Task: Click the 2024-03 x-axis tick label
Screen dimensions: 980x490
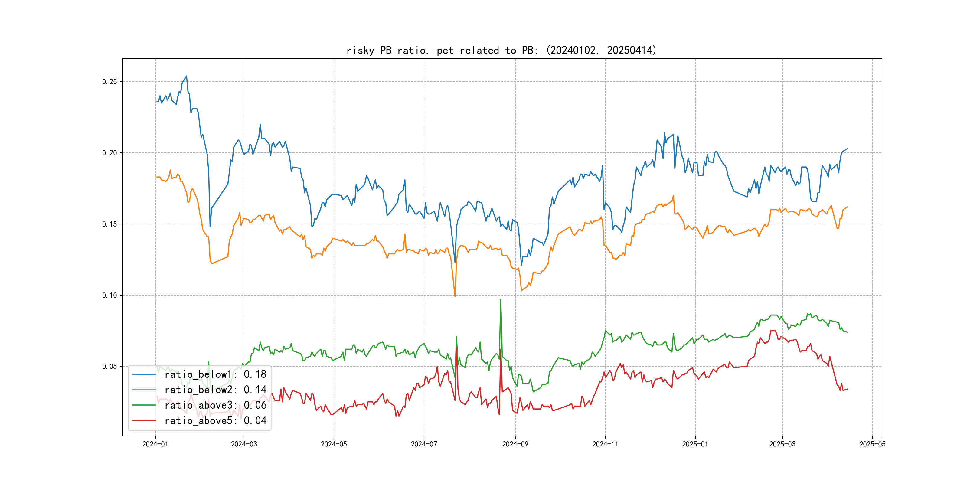Action: [x=244, y=444]
